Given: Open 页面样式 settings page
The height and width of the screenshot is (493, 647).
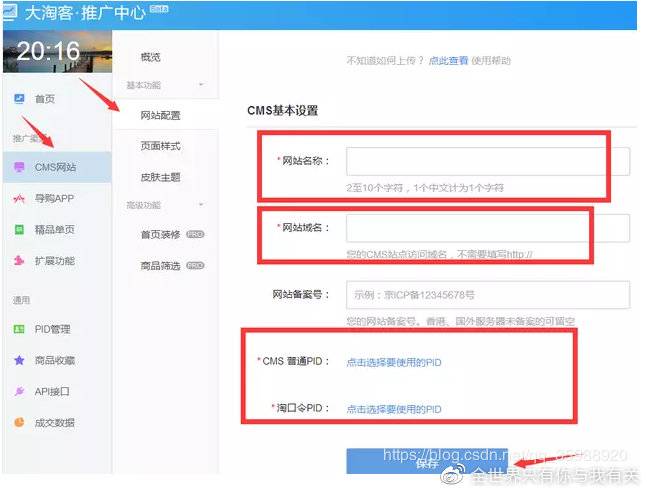Looking at the screenshot, I should pyautogui.click(x=160, y=146).
